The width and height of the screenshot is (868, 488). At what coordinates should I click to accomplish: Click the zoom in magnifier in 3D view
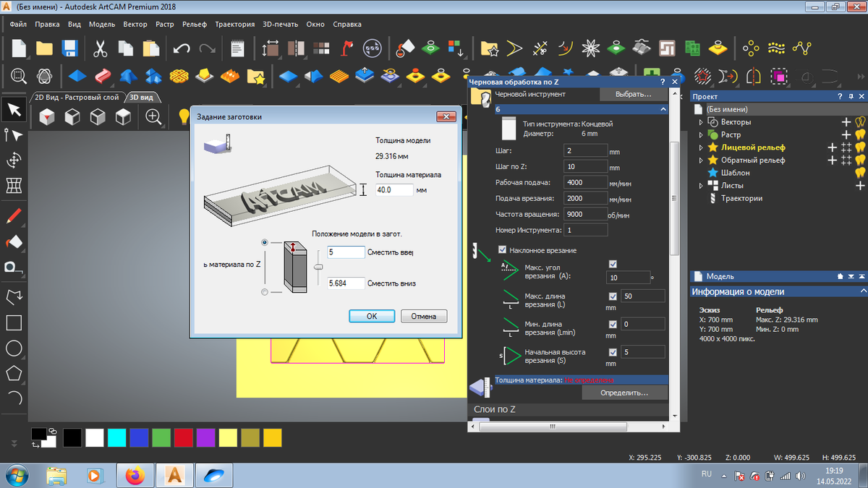click(x=153, y=116)
